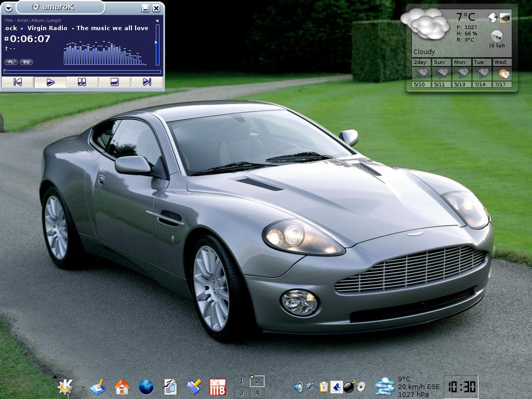The height and width of the screenshot is (399, 532).
Task: Launch the blue globe web browser
Action: click(146, 387)
